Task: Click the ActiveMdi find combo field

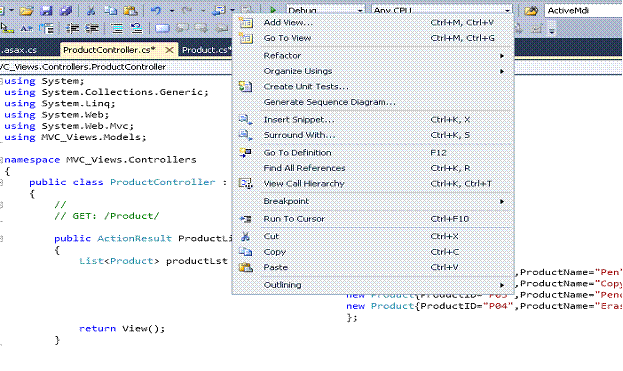Action: coord(583,10)
